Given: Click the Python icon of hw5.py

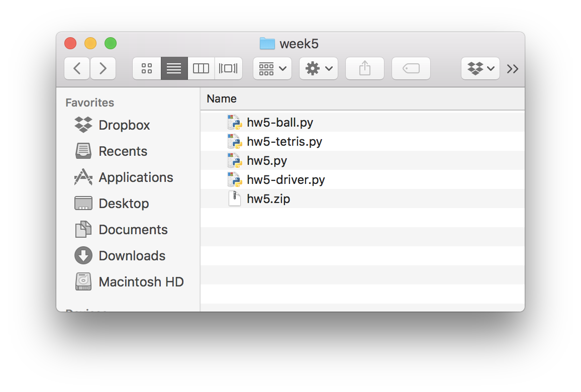Looking at the screenshot, I should click(234, 160).
